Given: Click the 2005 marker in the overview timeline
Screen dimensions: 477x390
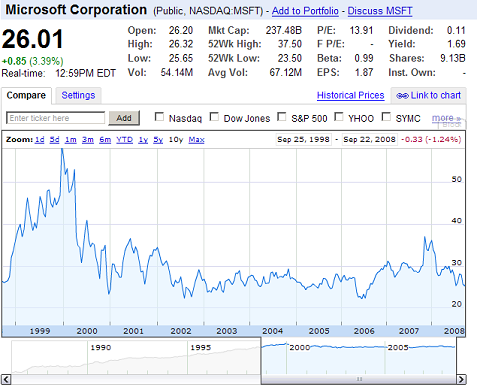Looking at the screenshot, I should (x=398, y=347).
